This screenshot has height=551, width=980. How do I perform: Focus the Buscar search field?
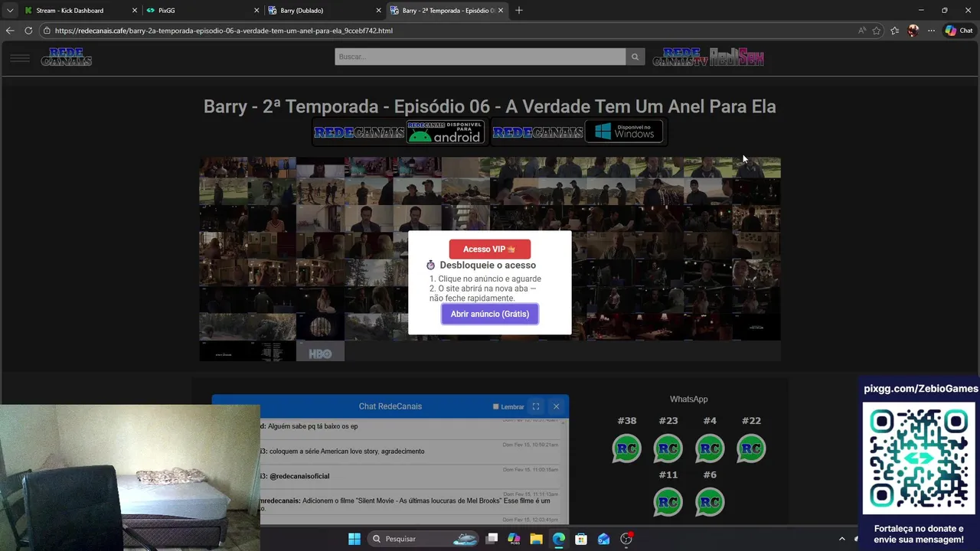point(480,57)
